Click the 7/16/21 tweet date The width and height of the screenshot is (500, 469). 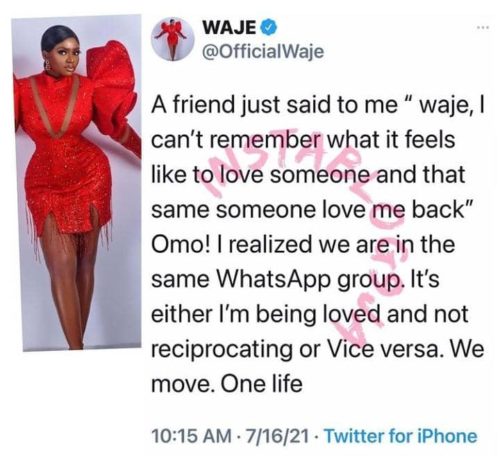(x=277, y=436)
